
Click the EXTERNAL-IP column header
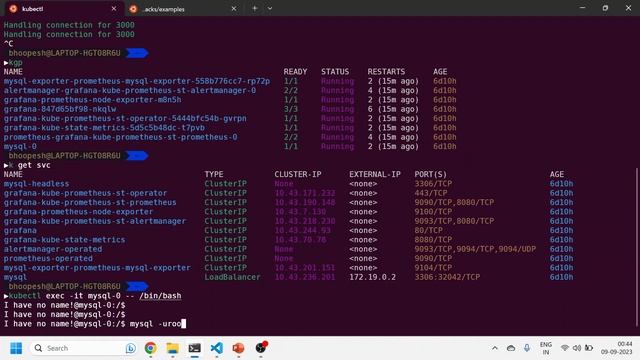tap(375, 175)
